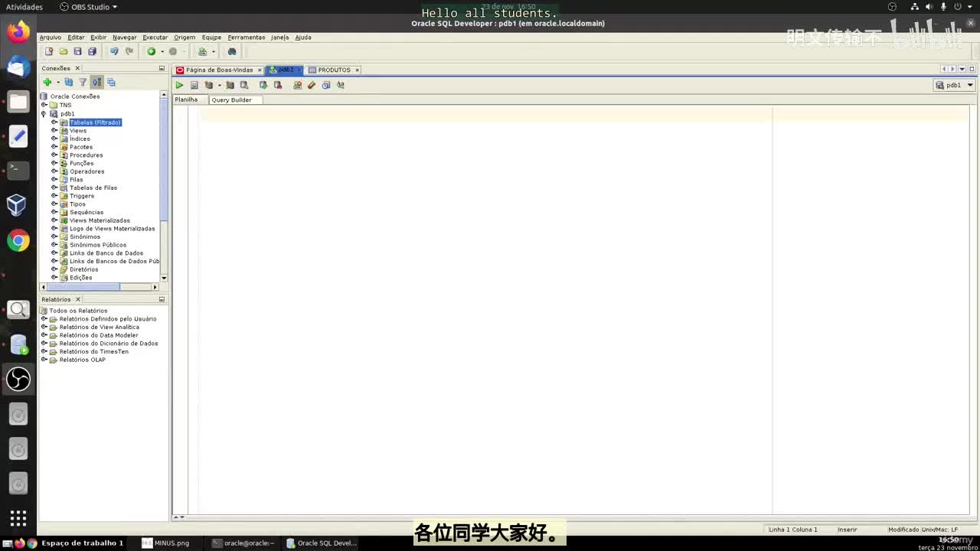Click the Run Script icon in worksheet toolbar

(194, 85)
